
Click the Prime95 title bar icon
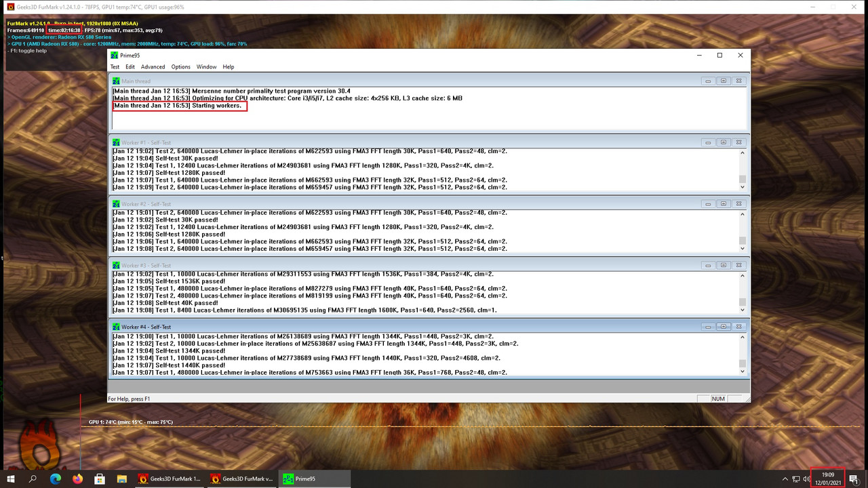[114, 56]
